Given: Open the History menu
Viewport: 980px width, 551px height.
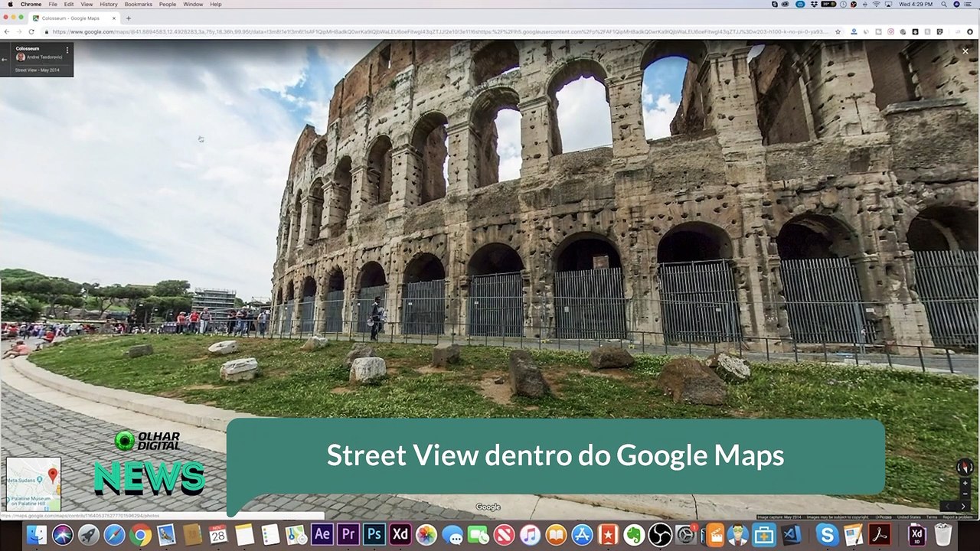Looking at the screenshot, I should (109, 4).
